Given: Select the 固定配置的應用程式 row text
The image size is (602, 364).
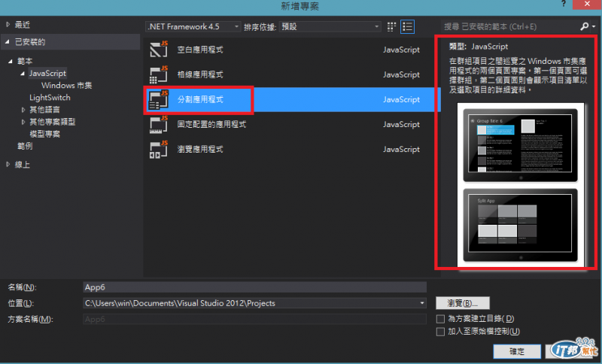Looking at the screenshot, I should [x=211, y=124].
